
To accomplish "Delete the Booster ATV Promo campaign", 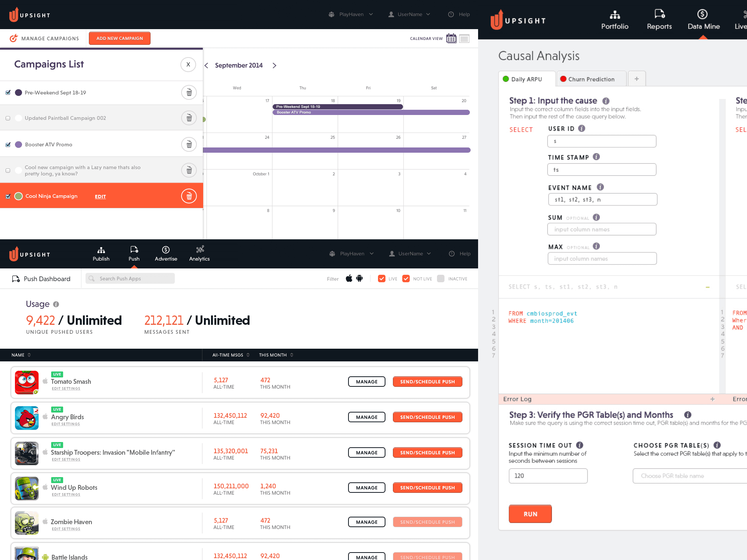I will click(x=189, y=144).
